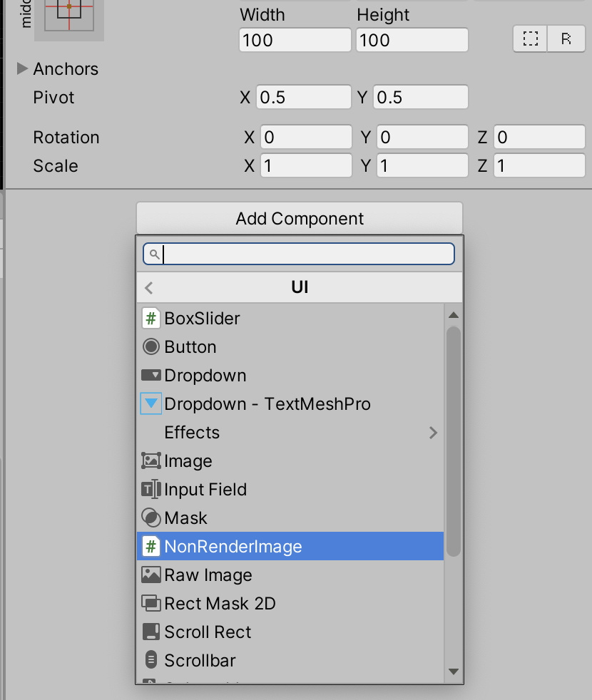The height and width of the screenshot is (700, 592).
Task: Expand the Anchors foldout
Action: coord(22,68)
